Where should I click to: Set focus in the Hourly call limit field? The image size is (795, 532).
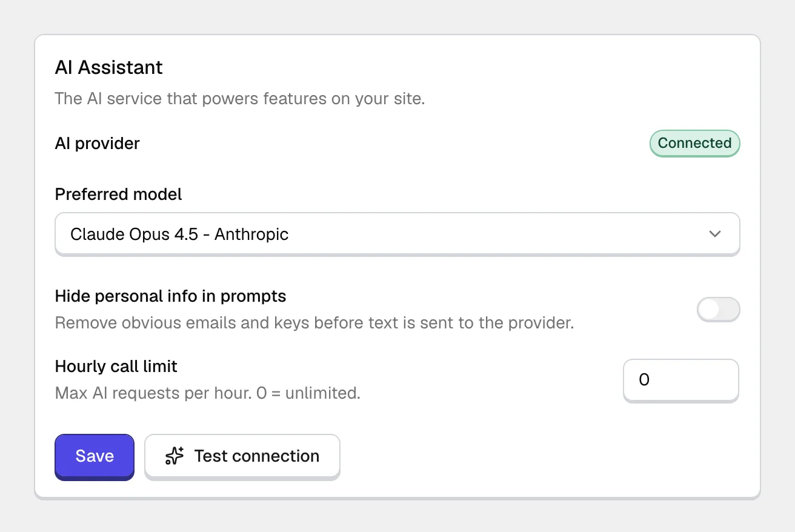tap(681, 381)
